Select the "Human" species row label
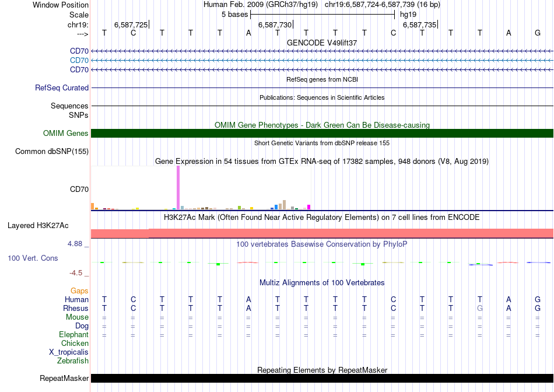 [76, 299]
